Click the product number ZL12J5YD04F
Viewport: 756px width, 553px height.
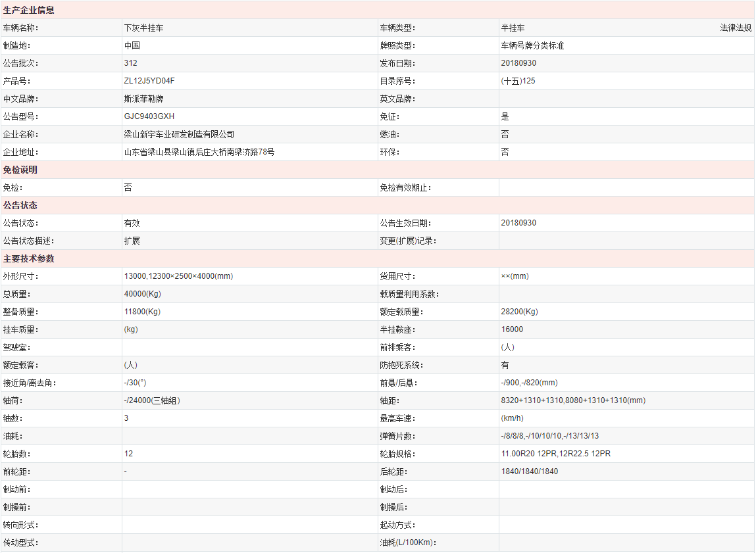click(x=149, y=81)
